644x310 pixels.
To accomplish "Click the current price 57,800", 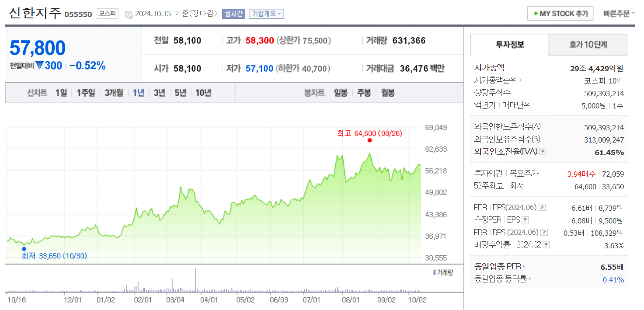I will point(38,48).
